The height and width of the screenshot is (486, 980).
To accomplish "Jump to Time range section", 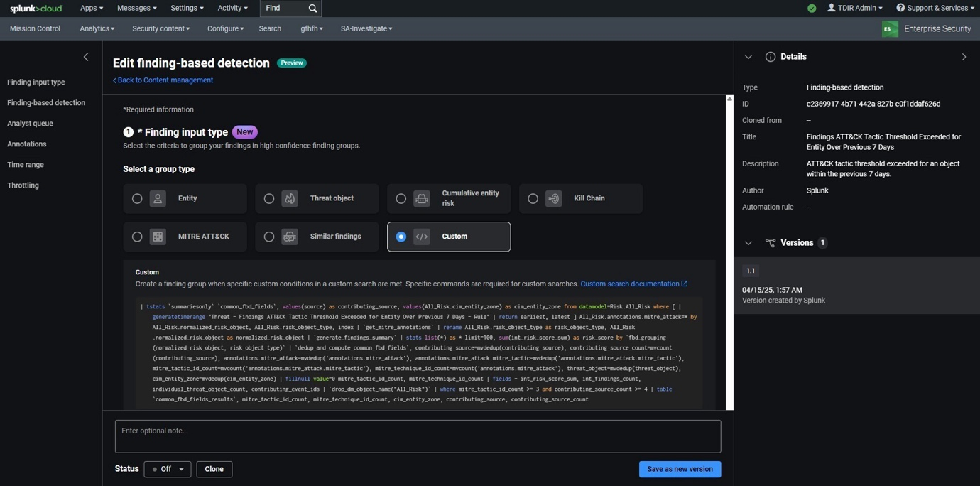I will [26, 165].
